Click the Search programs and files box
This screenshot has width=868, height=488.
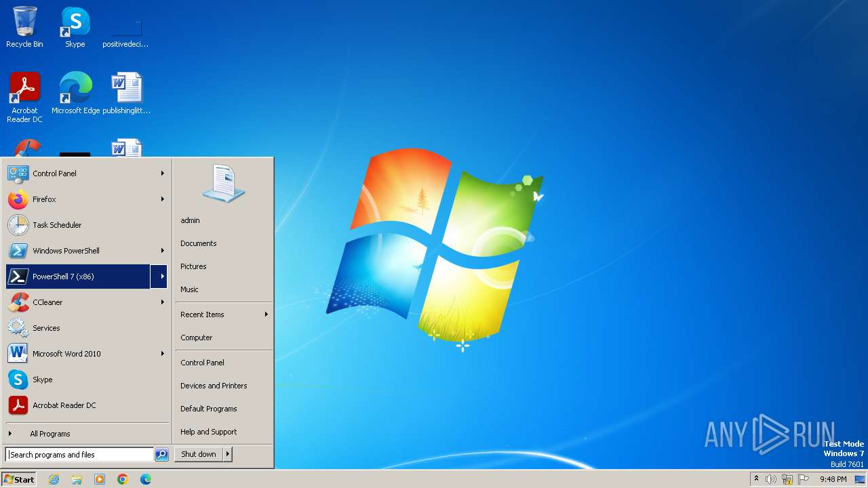pyautogui.click(x=79, y=455)
